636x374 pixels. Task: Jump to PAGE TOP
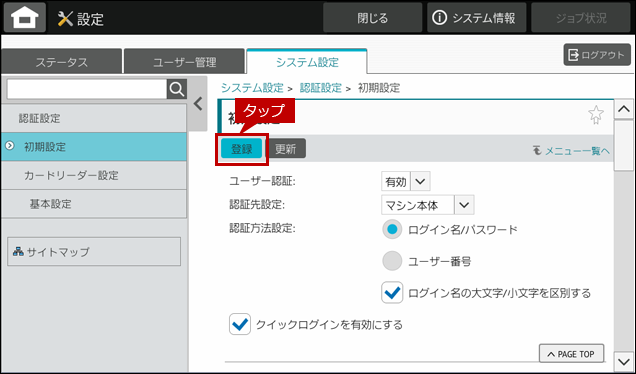[x=571, y=354]
